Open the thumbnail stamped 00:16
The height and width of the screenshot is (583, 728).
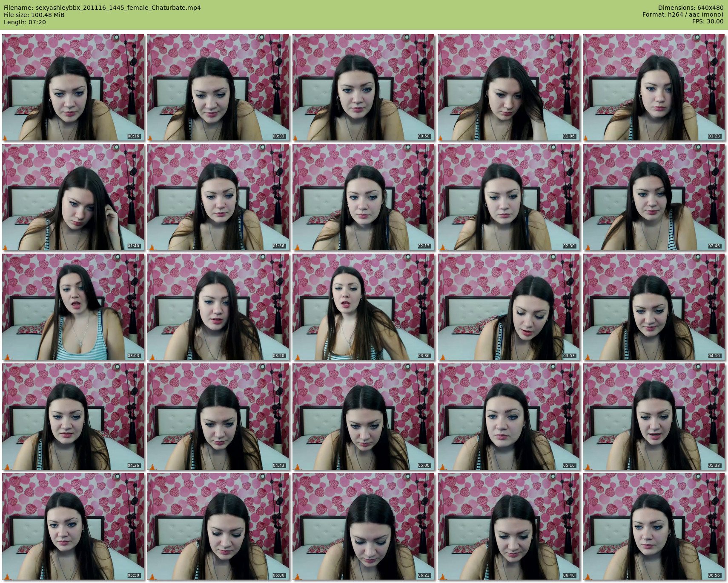[73, 88]
